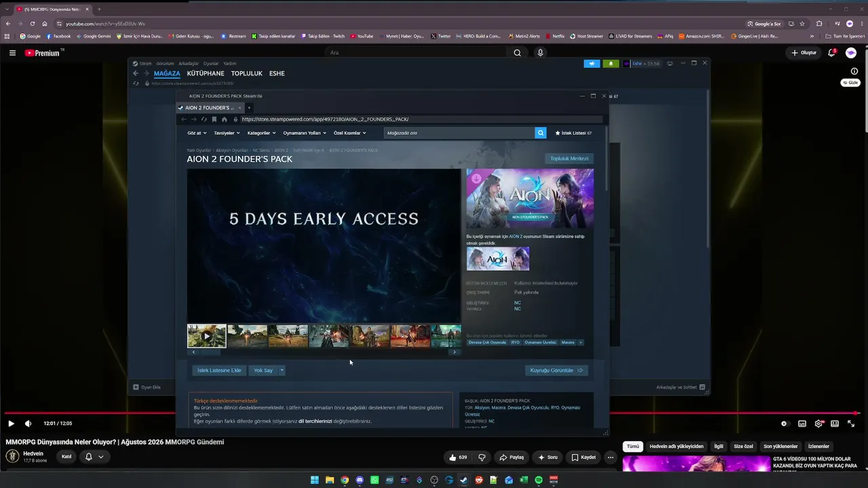The width and height of the screenshot is (868, 488).
Task: Open YouTube notifications bell
Action: tap(832, 53)
